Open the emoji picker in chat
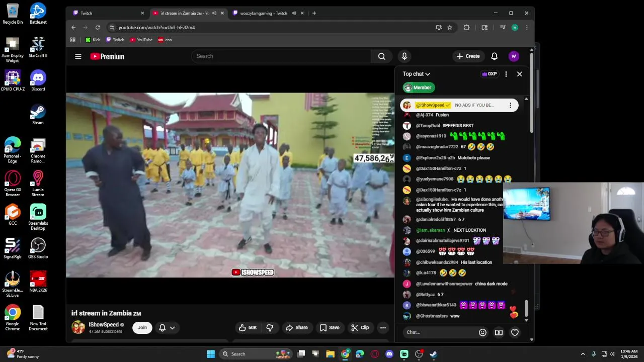Screen dimensions: 644x362 point(482,332)
